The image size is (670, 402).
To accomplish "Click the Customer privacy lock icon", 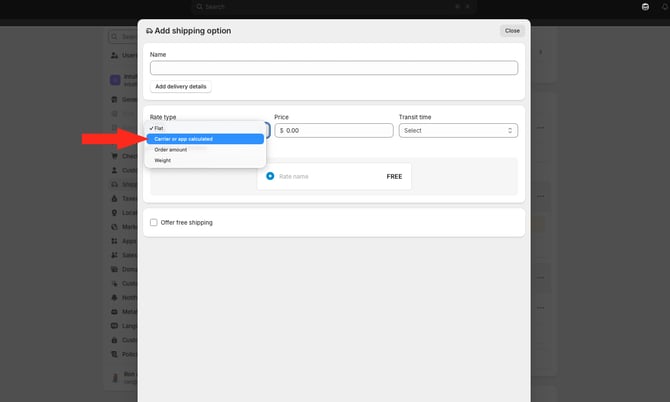I will [x=114, y=340].
